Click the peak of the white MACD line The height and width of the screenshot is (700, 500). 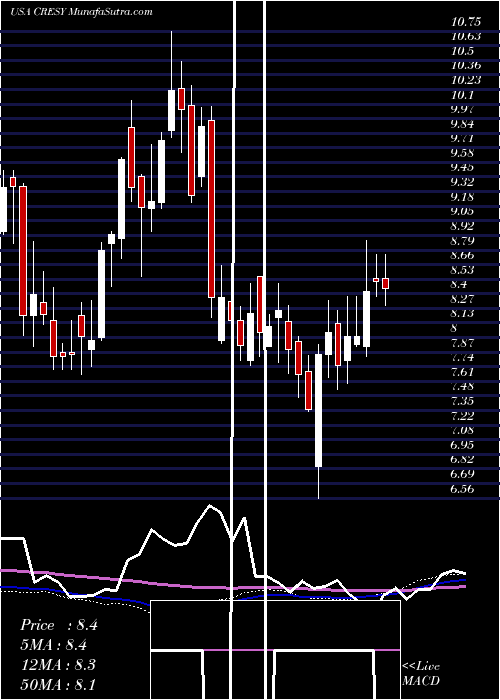pos(210,506)
